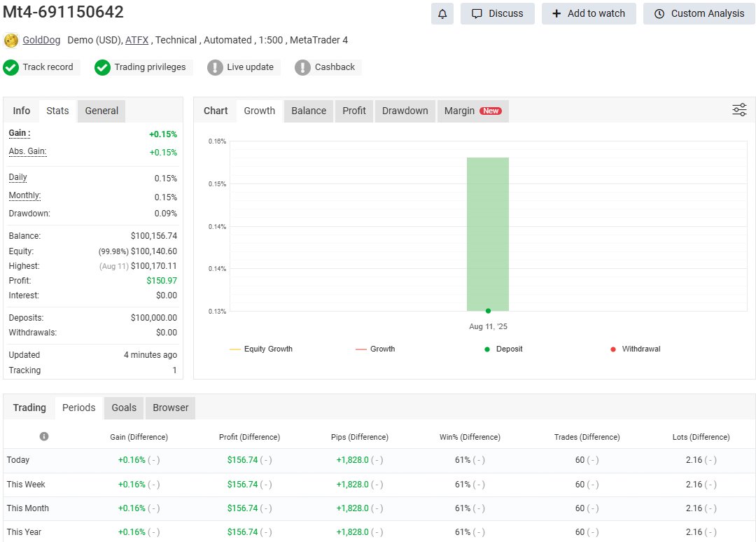Click the Daily label
The height and width of the screenshot is (542, 756).
(17, 177)
